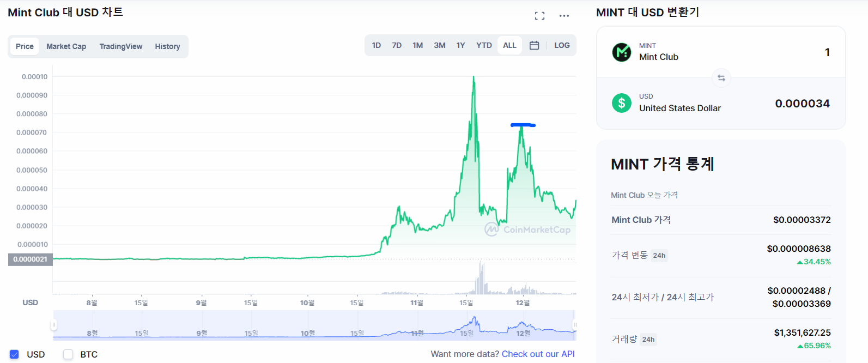Select the Price tab

click(x=25, y=46)
